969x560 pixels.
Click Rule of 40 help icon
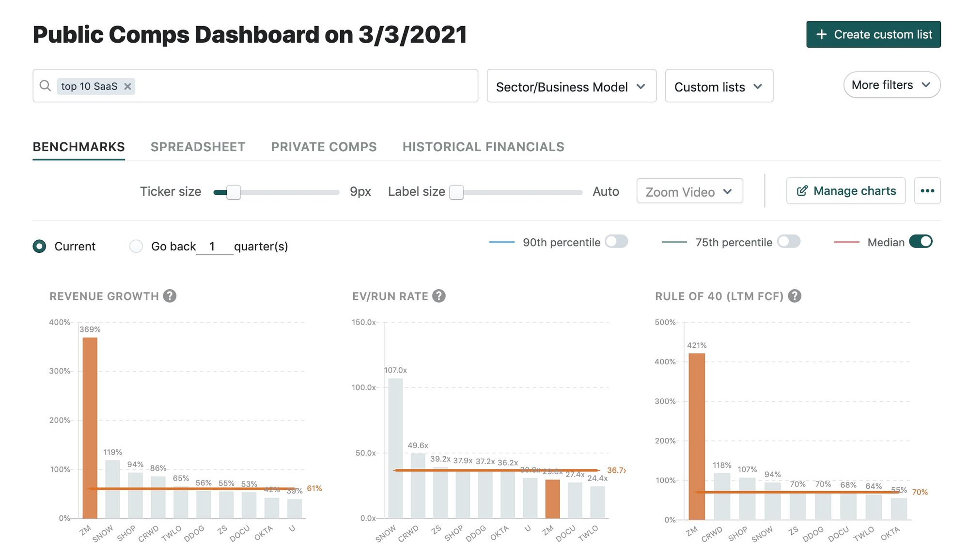tap(795, 296)
